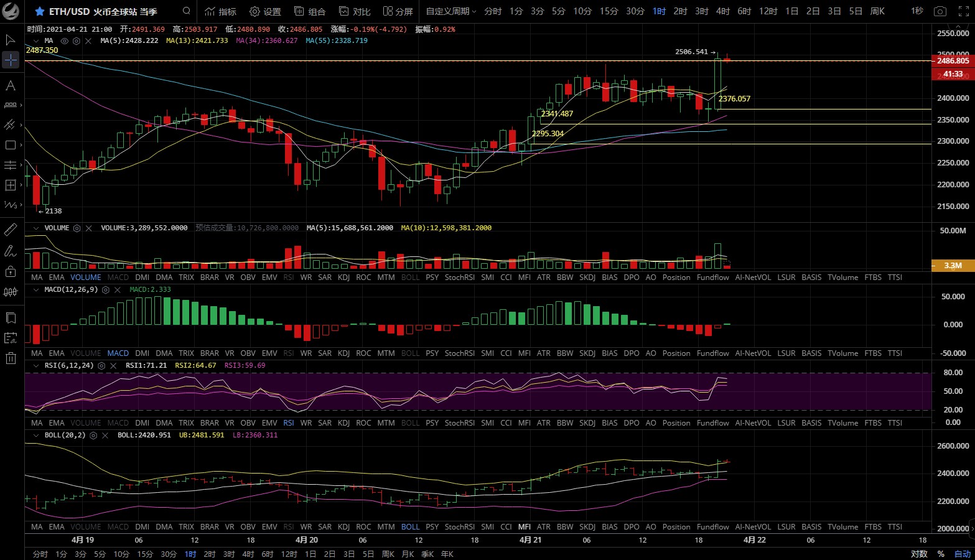Select the rectangle shape tool

(x=11, y=145)
